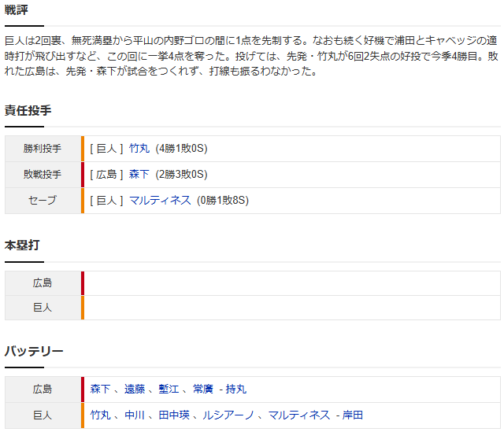Image resolution: width=504 pixels, height=432 pixels.
Task: Click the record (4勝1敗0S)
Action: (x=182, y=149)
